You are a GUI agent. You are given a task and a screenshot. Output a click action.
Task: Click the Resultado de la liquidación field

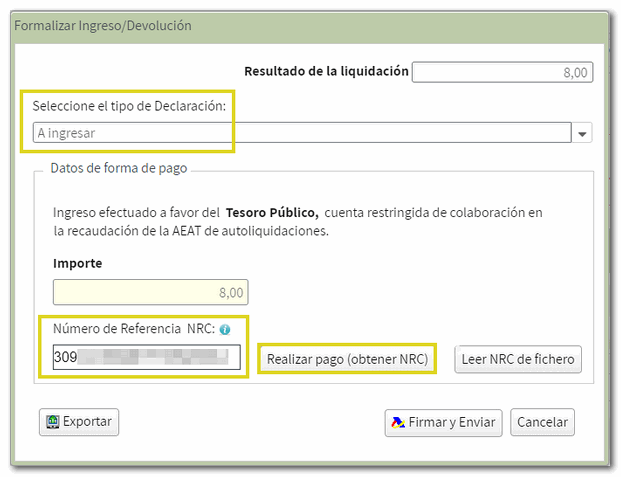(503, 72)
